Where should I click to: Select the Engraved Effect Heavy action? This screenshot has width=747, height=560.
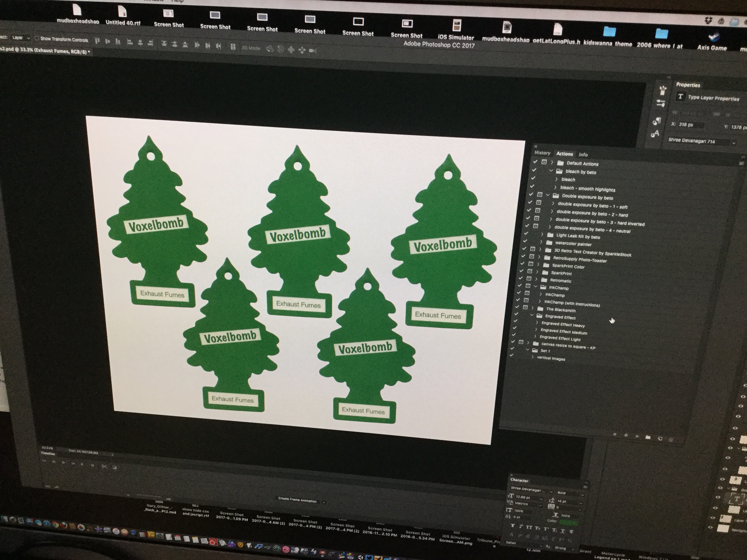[x=563, y=325]
